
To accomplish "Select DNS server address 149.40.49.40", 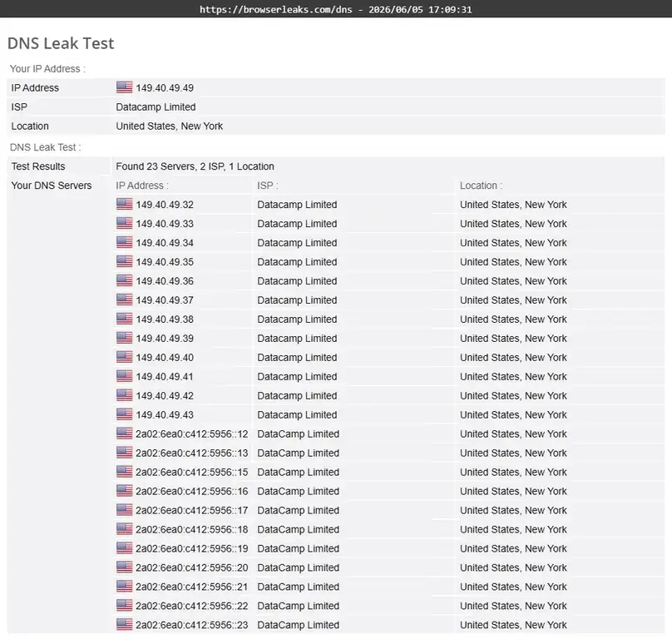I will tap(165, 358).
